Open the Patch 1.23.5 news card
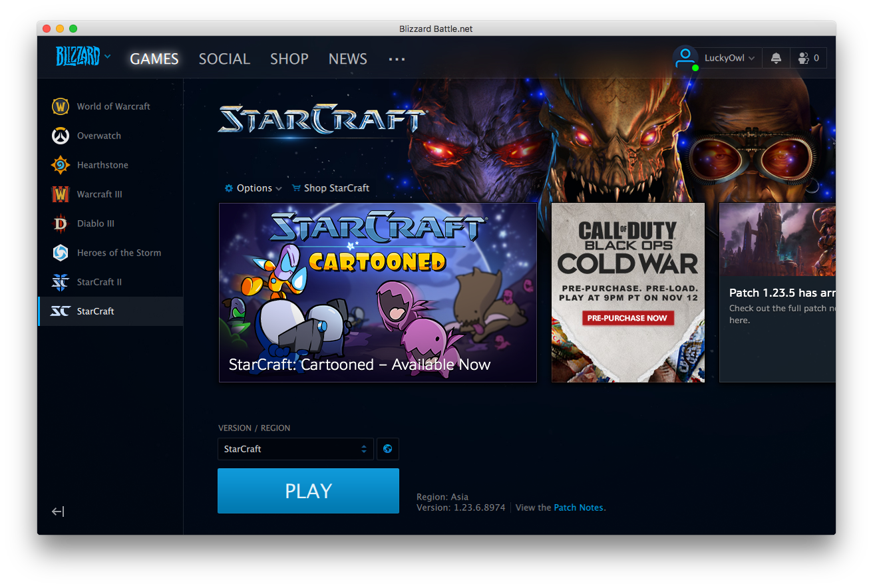 coord(777,293)
